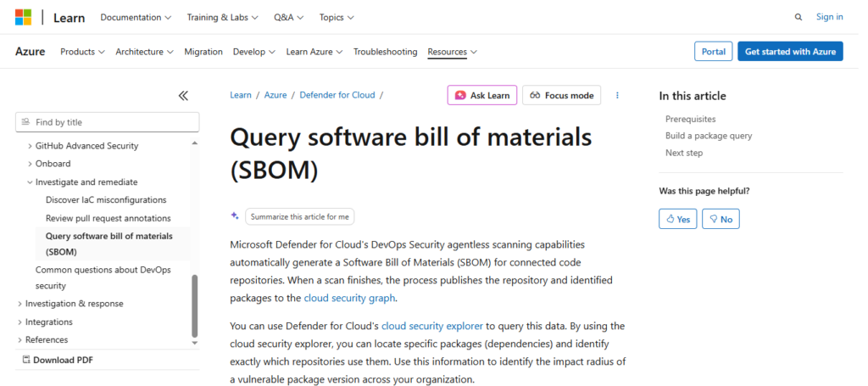
Task: Open Troubleshooting in Azure nav
Action: [x=386, y=52]
